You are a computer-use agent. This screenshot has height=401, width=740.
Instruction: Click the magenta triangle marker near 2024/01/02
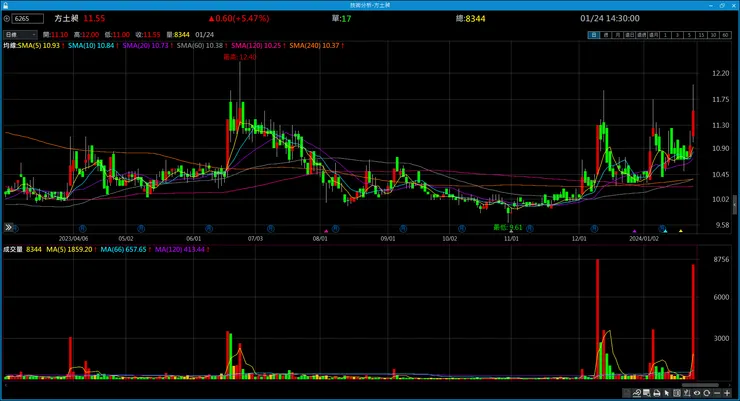point(634,231)
